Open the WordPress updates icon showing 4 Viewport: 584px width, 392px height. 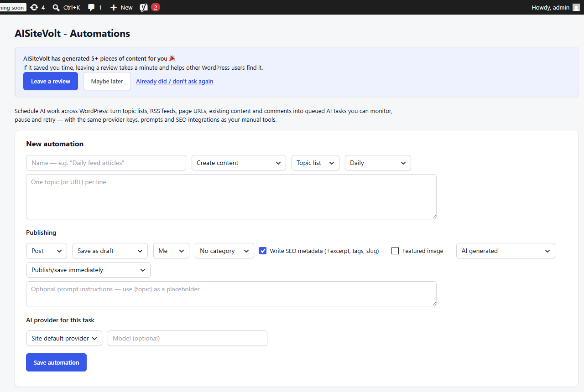(x=37, y=7)
